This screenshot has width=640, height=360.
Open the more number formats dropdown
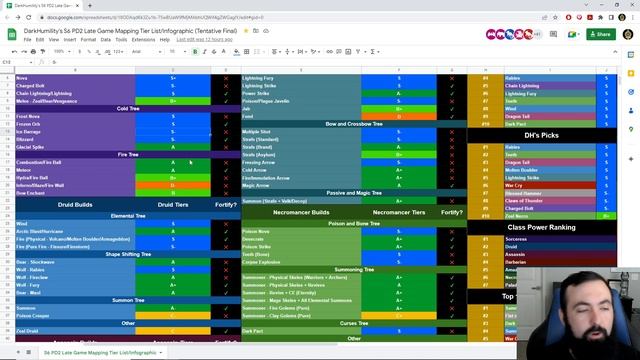119,52
